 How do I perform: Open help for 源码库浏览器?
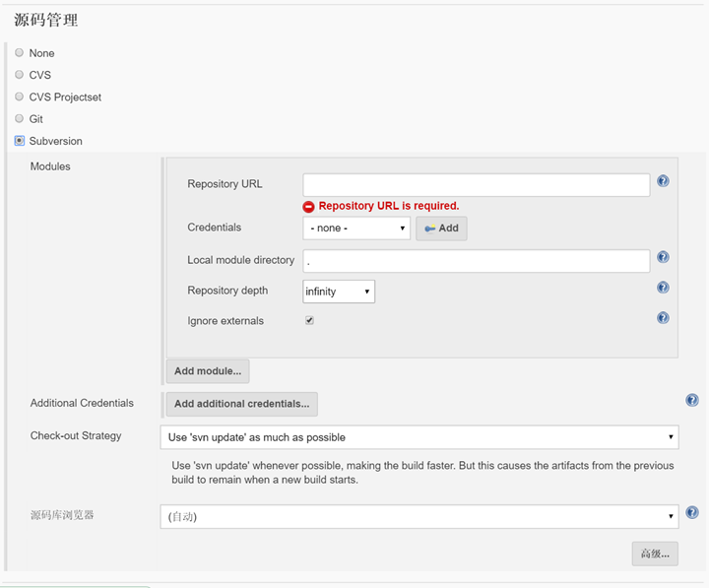(x=692, y=512)
